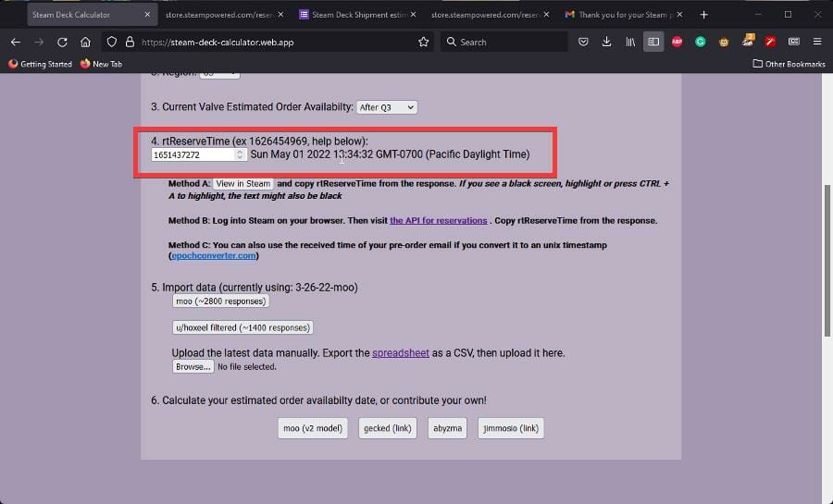Click the browser Search box
The width and height of the screenshot is (833, 504).
point(504,42)
